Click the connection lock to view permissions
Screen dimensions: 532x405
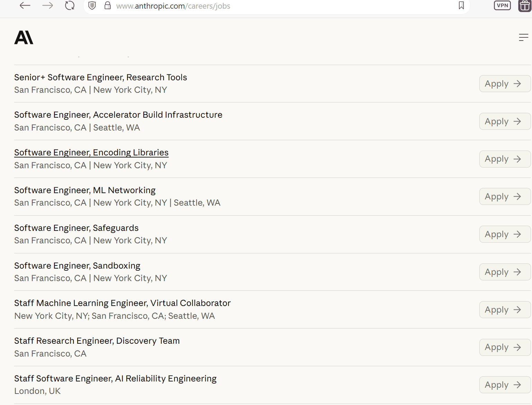point(107,6)
